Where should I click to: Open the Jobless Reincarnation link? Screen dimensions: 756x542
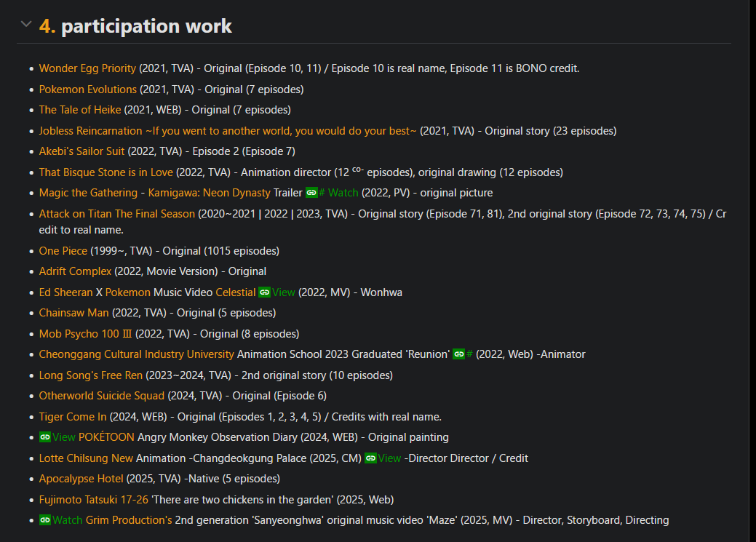pos(228,131)
